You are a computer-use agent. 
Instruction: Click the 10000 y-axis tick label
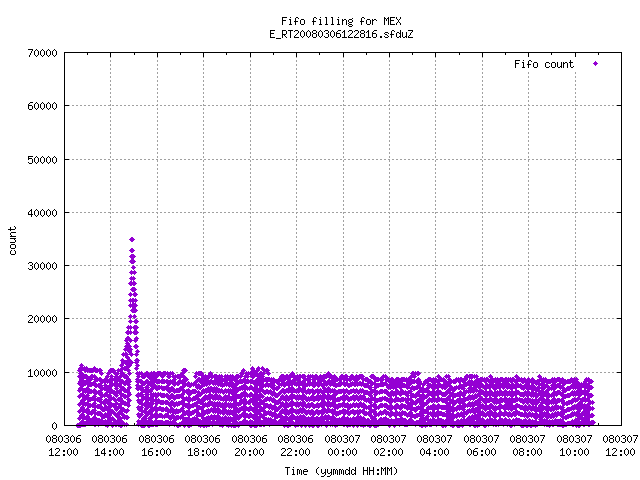(42, 373)
